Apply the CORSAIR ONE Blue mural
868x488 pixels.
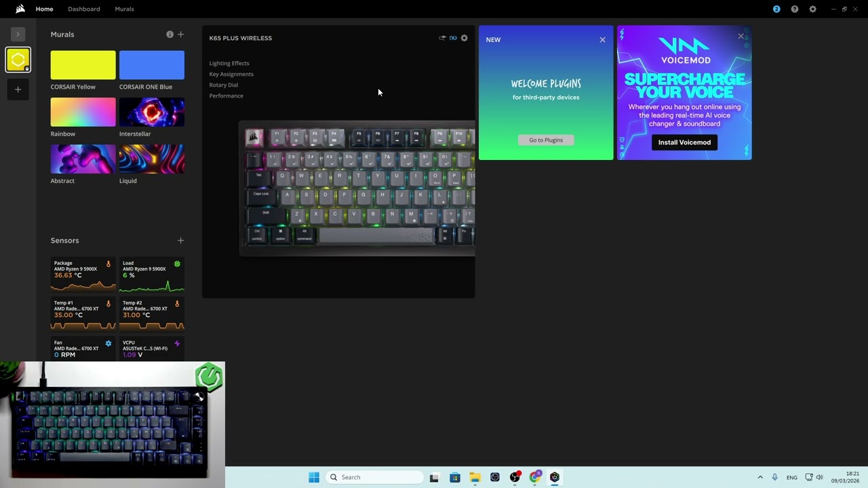point(152,65)
